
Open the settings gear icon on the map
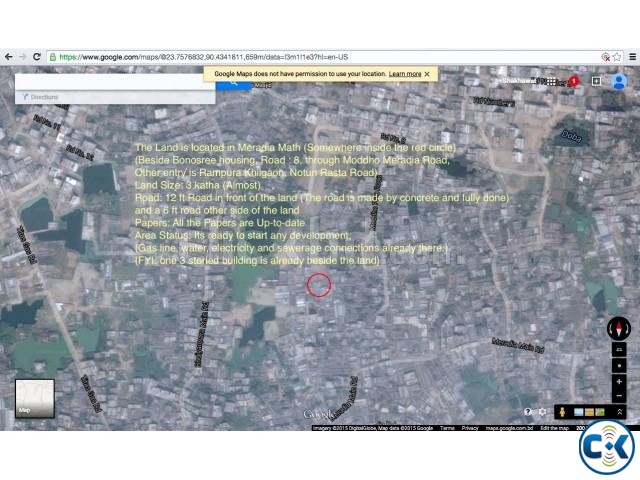[542, 412]
